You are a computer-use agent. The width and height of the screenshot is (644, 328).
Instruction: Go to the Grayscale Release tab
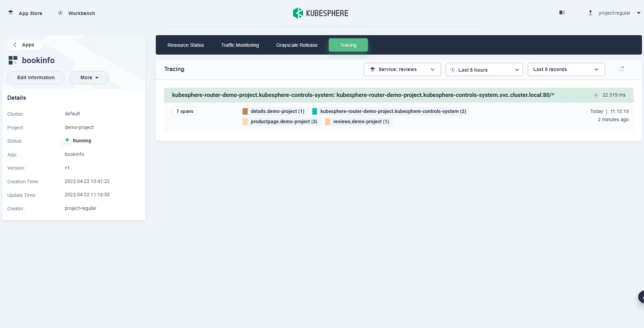pos(297,45)
